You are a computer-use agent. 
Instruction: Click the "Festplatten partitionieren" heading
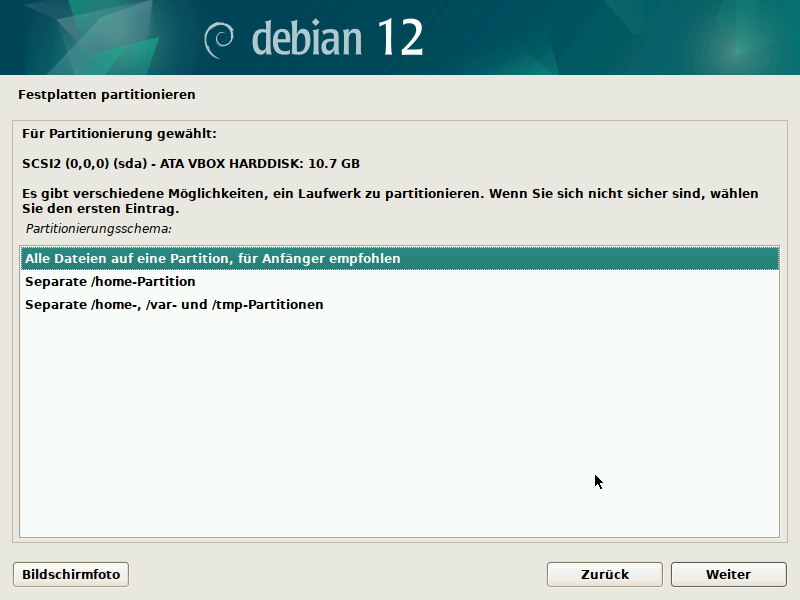pyautogui.click(x=105, y=94)
